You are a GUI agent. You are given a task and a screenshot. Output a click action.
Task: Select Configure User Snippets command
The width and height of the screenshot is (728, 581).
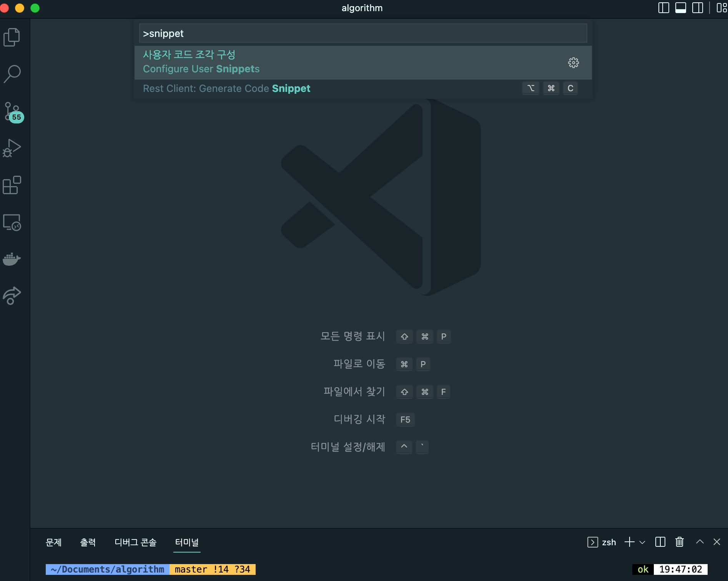(x=363, y=63)
